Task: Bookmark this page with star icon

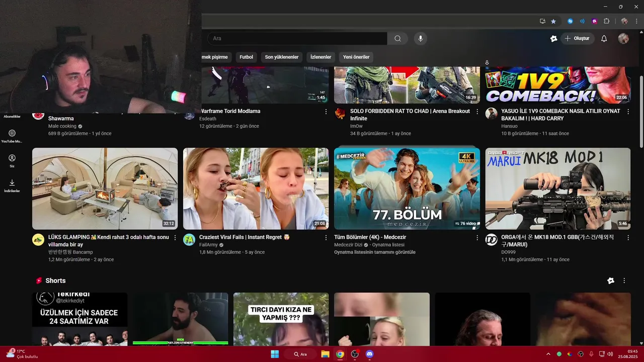Action: 553,21
